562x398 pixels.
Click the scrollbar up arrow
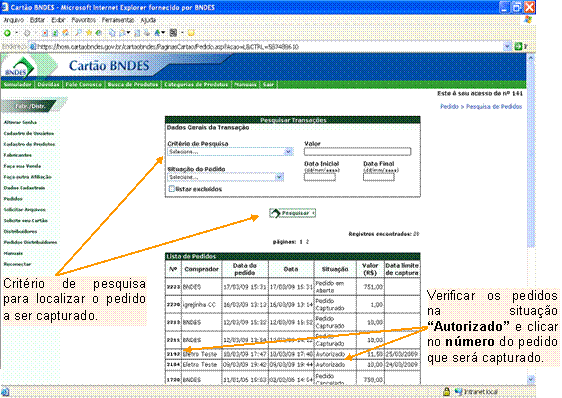(531, 57)
